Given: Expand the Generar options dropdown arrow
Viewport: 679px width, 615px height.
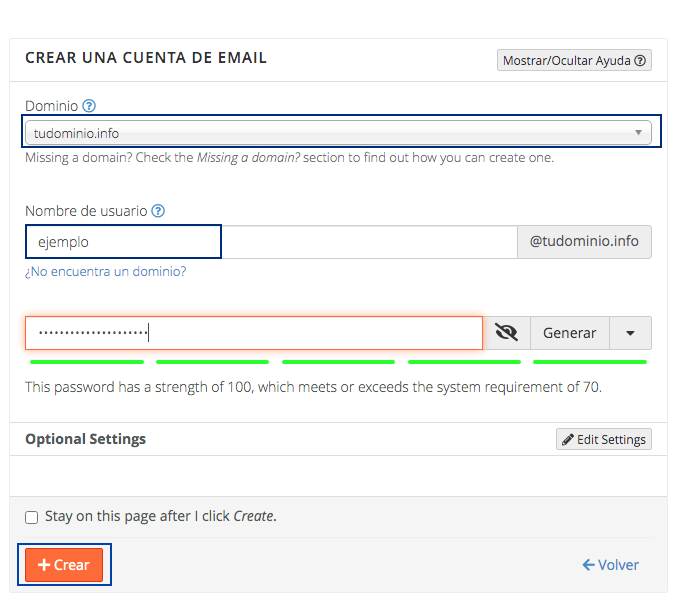Looking at the screenshot, I should pyautogui.click(x=630, y=333).
